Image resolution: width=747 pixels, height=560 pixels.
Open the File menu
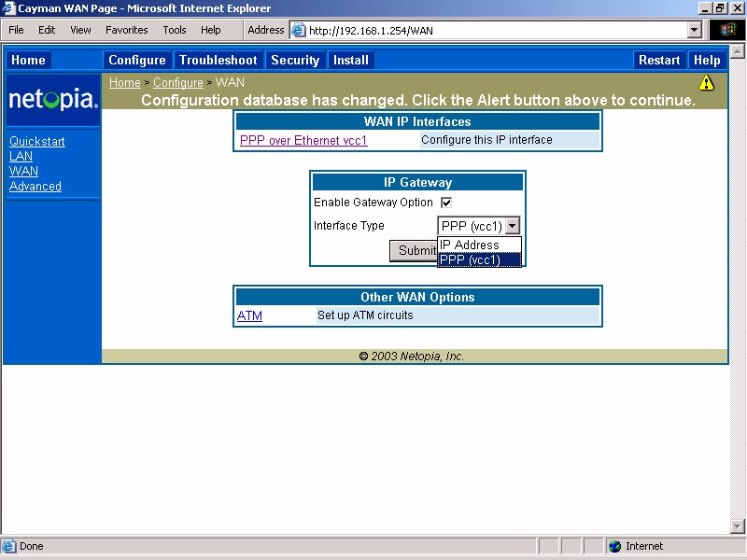[16, 30]
